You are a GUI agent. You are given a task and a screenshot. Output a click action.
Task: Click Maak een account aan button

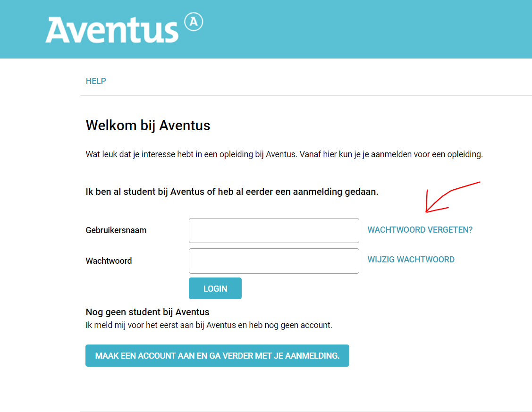coord(217,356)
